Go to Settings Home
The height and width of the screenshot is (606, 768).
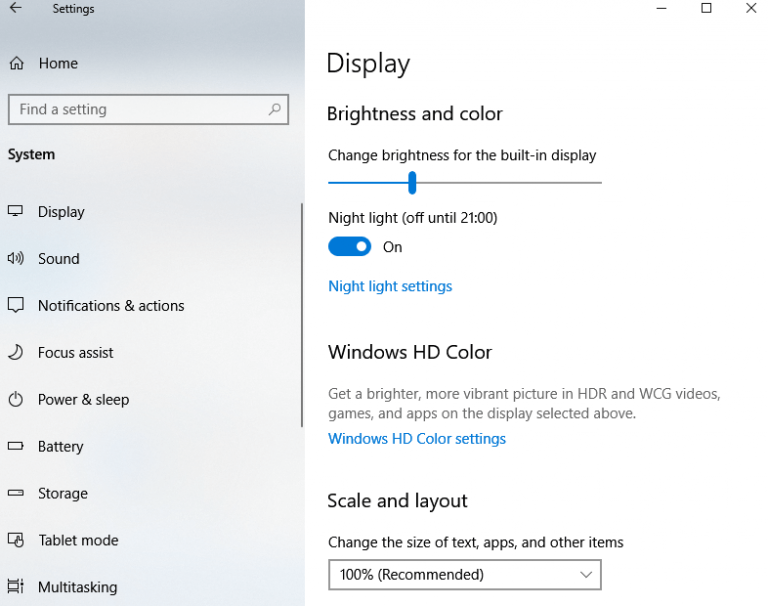[58, 63]
